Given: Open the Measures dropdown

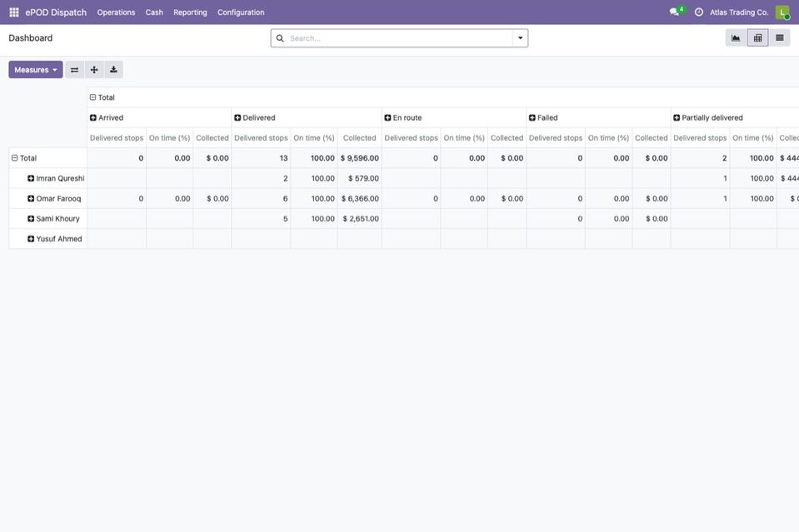Looking at the screenshot, I should [x=36, y=70].
